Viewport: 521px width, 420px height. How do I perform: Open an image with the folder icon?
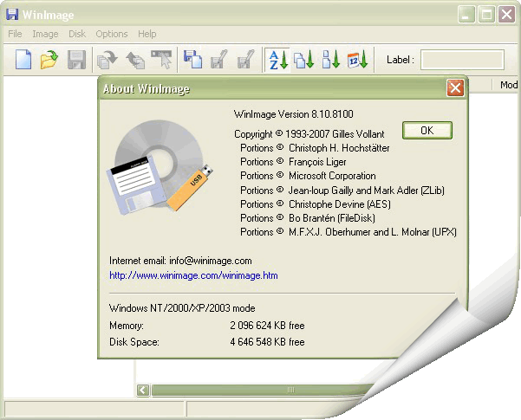pyautogui.click(x=49, y=60)
